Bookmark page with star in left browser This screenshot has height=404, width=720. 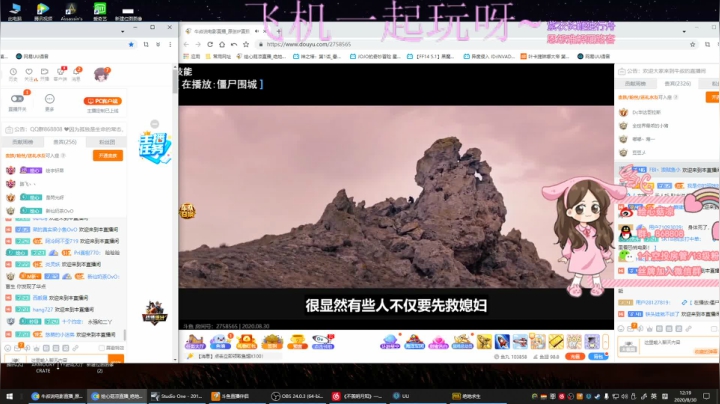pyautogui.click(x=131, y=45)
